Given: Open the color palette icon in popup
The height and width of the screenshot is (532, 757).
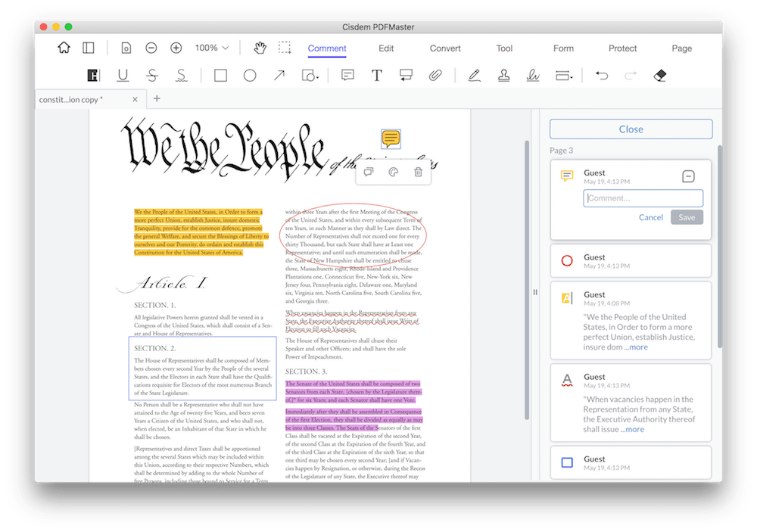Looking at the screenshot, I should click(x=394, y=172).
